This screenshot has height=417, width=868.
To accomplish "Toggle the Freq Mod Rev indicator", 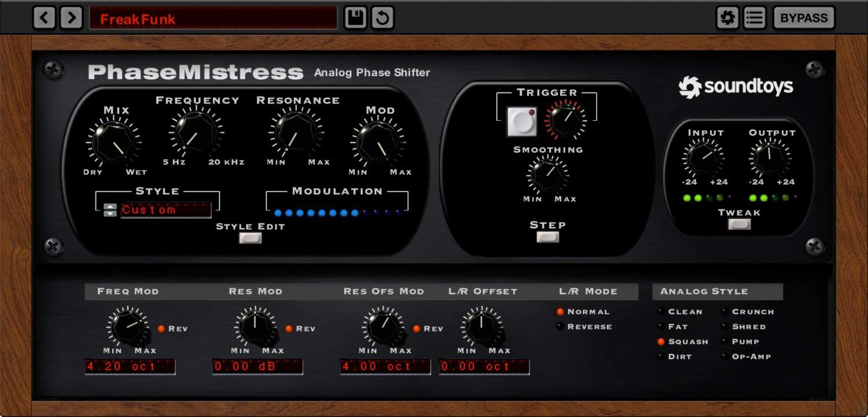I will [161, 329].
